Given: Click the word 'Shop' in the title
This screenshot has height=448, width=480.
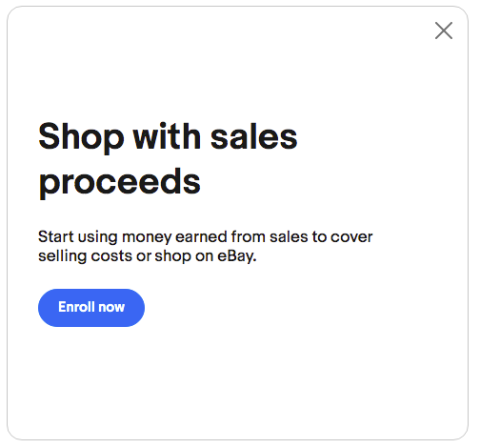Looking at the screenshot, I should [81, 137].
